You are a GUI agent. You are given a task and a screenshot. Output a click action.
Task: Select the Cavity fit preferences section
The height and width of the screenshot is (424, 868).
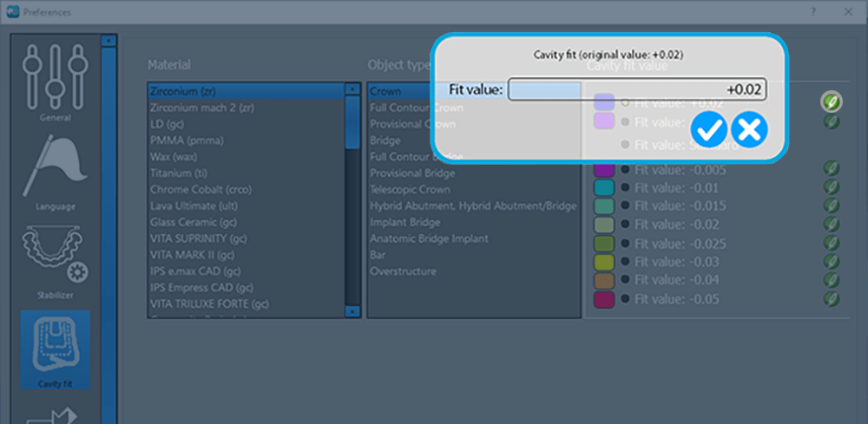55,349
